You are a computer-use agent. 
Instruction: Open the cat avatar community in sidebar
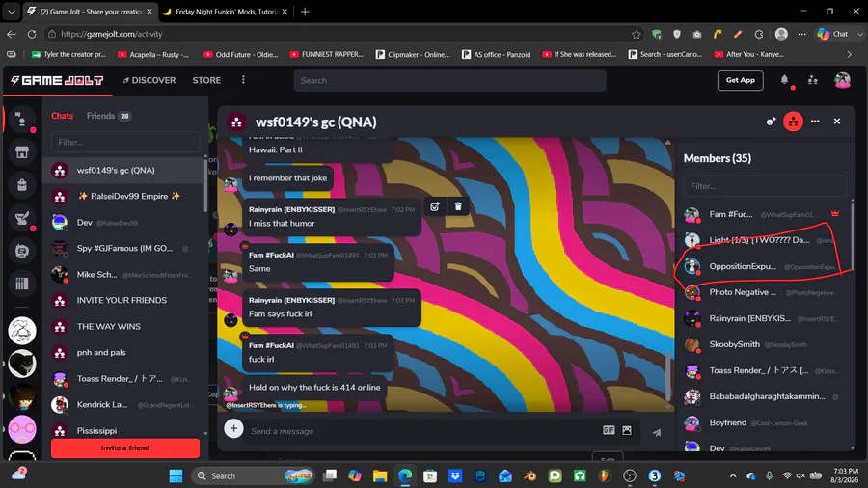(x=21, y=364)
